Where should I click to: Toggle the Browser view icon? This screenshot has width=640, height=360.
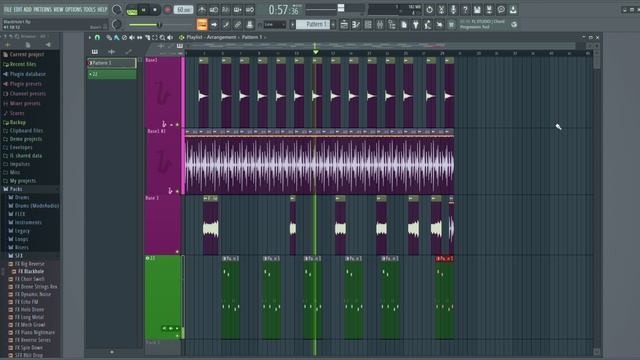[x=392, y=24]
